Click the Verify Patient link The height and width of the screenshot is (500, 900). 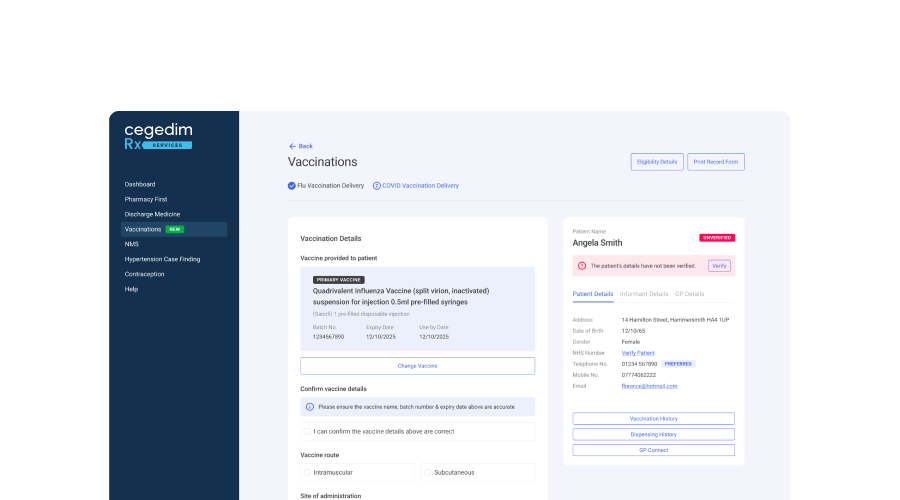point(638,353)
